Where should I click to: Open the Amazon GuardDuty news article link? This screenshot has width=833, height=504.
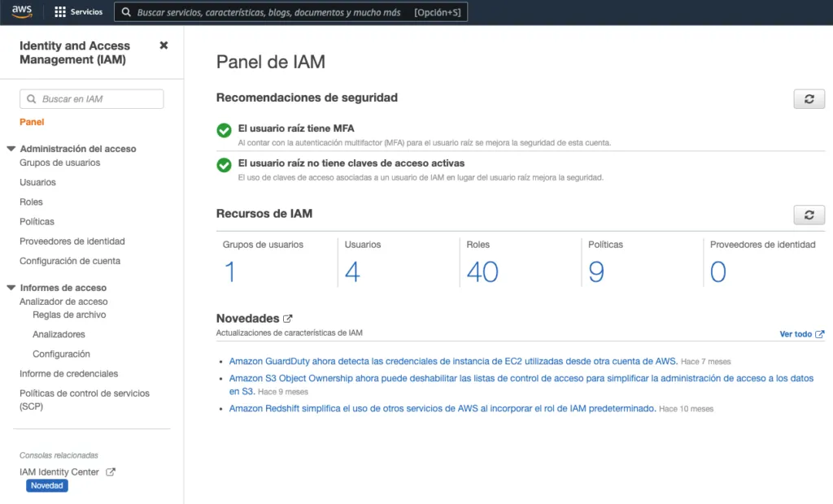453,361
